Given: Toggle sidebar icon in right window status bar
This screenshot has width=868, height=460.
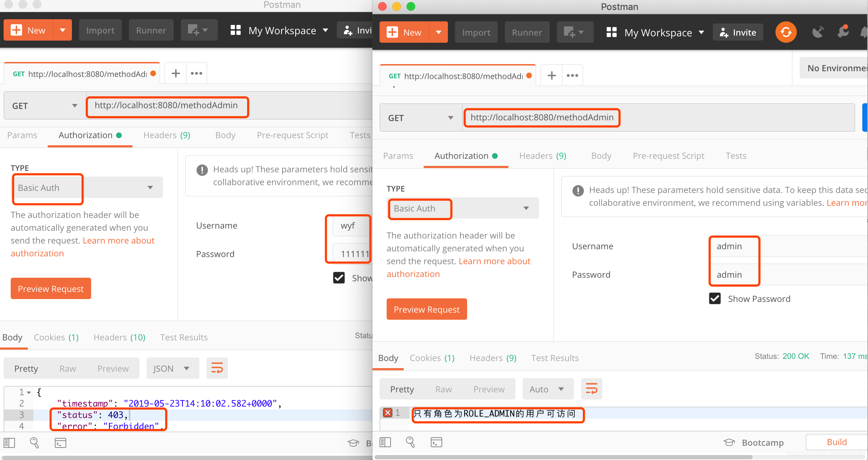Looking at the screenshot, I should [385, 442].
